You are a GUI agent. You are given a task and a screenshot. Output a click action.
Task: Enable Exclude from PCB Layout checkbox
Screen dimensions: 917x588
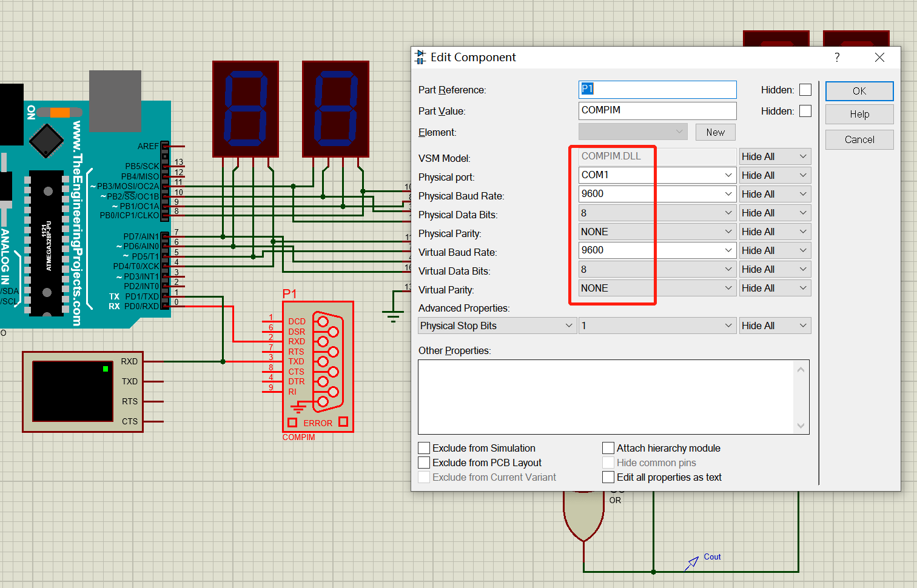(x=425, y=463)
